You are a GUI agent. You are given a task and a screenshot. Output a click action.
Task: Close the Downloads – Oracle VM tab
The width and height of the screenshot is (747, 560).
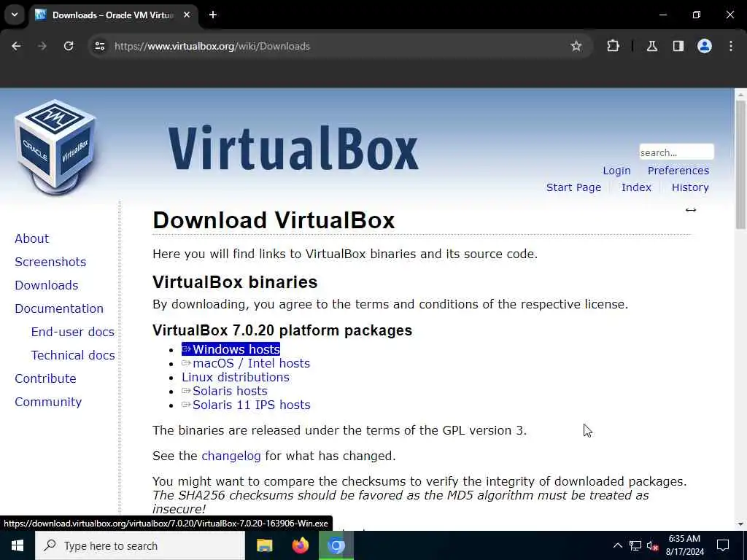coord(187,15)
